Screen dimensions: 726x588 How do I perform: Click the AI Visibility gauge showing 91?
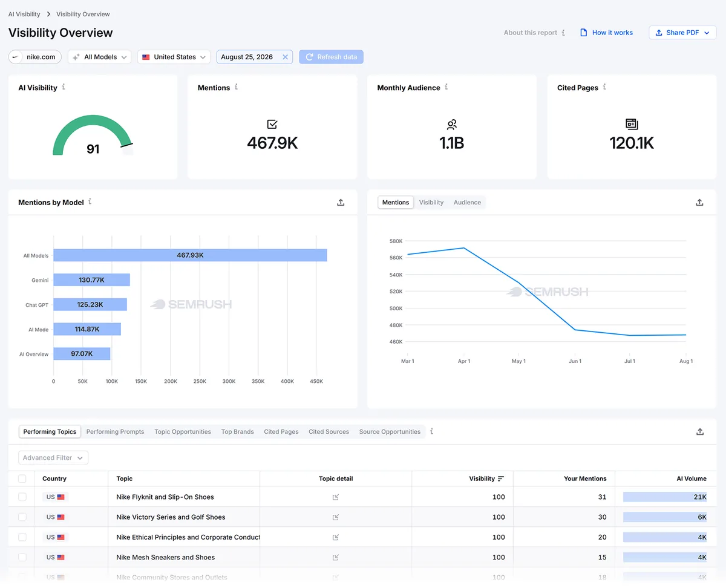93,135
